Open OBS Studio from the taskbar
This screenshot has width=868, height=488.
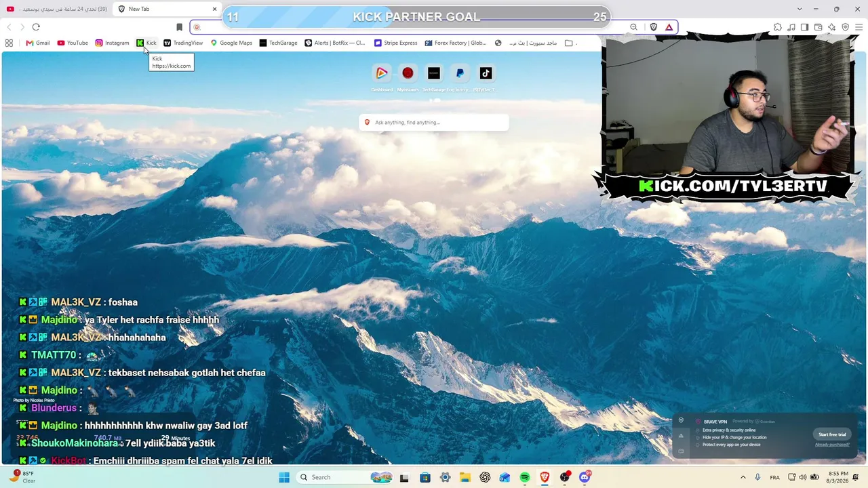(x=565, y=477)
